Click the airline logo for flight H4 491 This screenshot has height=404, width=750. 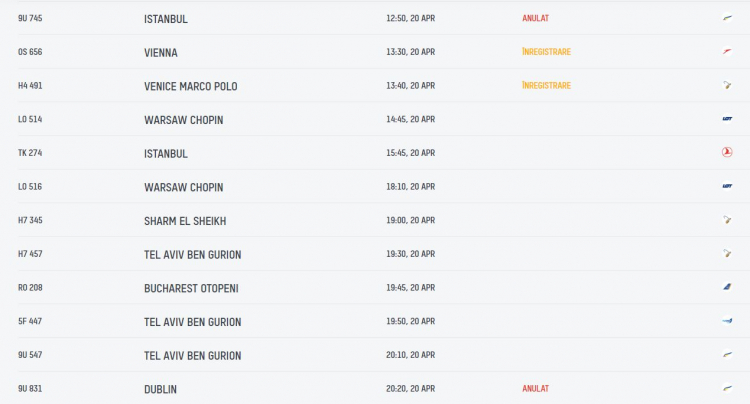tap(727, 85)
